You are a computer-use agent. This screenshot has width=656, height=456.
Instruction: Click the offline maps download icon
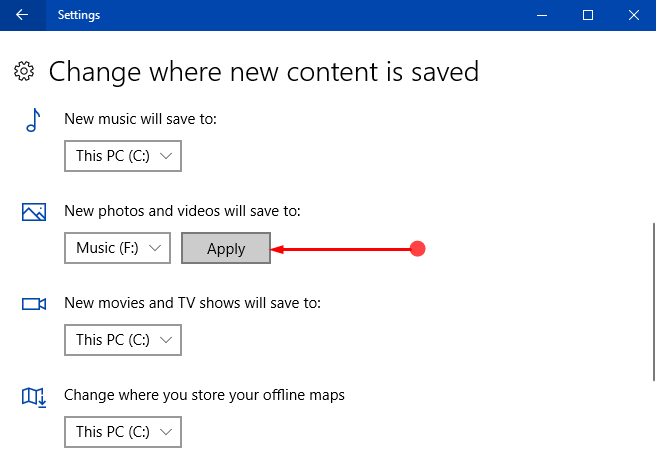34,397
